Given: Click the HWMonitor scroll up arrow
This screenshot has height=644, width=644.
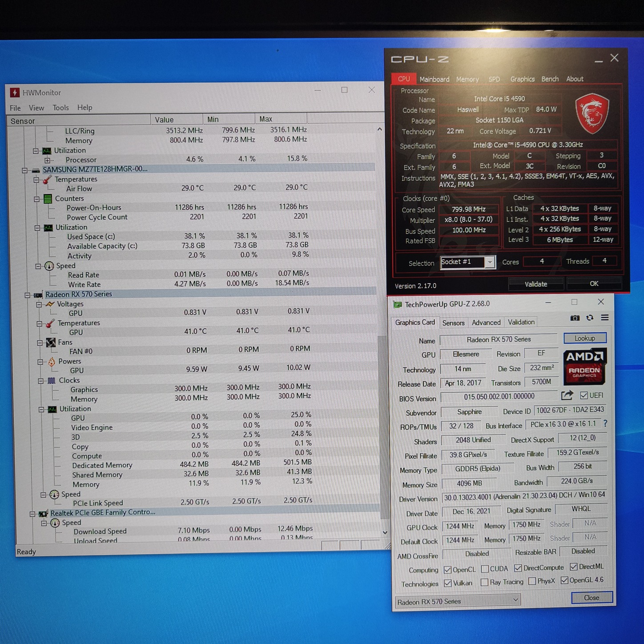Looking at the screenshot, I should (x=379, y=129).
